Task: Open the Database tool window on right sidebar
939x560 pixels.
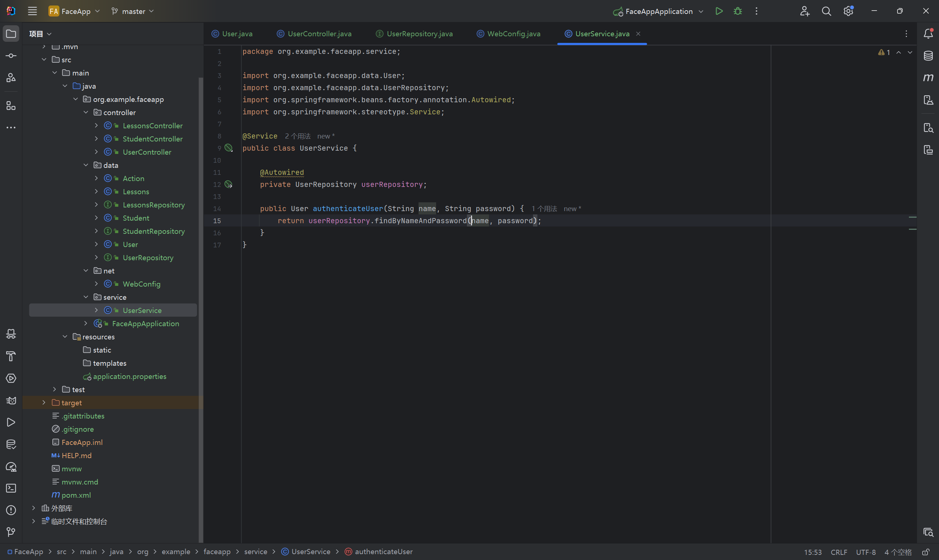Action: [x=928, y=56]
